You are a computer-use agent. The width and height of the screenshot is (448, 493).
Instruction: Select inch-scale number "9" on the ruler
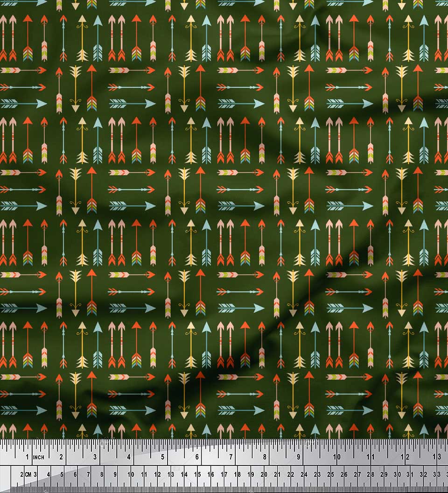click(x=298, y=457)
